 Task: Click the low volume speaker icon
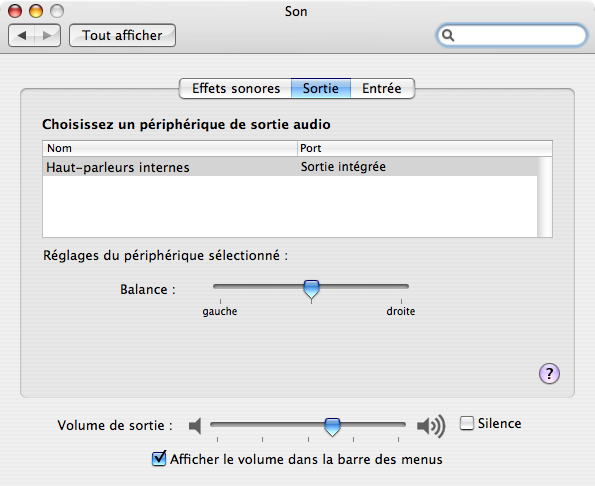coord(195,426)
